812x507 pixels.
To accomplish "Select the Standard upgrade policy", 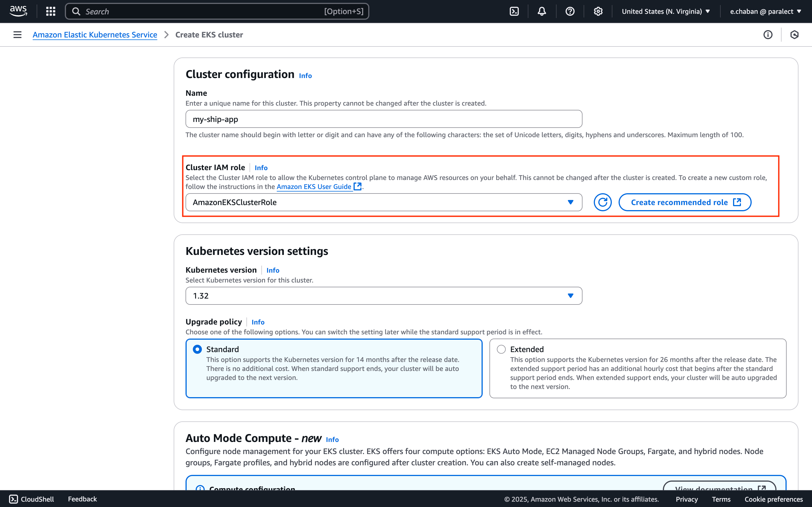I will pos(198,349).
